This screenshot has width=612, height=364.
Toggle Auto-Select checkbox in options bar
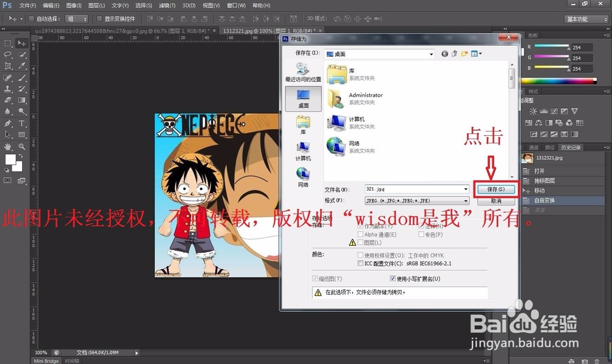pyautogui.click(x=32, y=18)
